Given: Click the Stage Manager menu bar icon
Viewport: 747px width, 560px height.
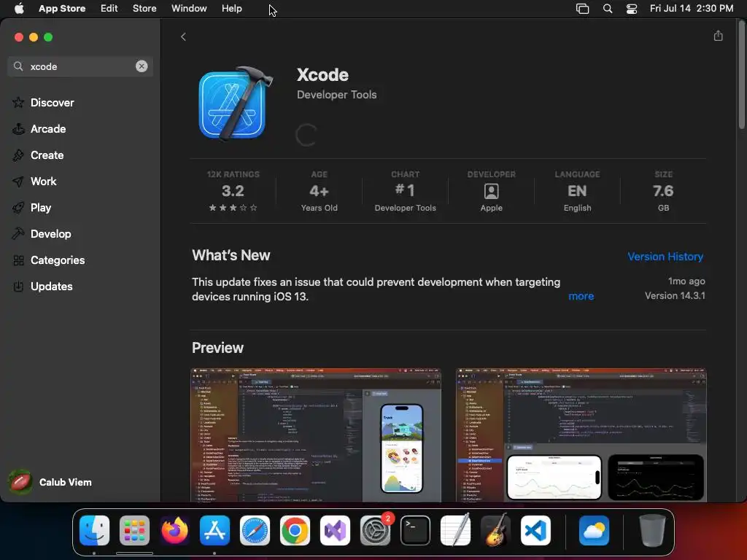Looking at the screenshot, I should coord(582,9).
